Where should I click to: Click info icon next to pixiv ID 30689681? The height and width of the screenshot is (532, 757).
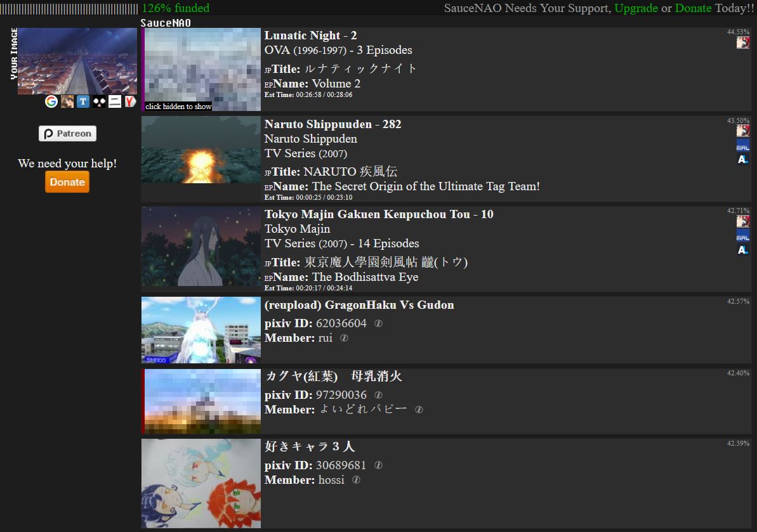(x=378, y=465)
